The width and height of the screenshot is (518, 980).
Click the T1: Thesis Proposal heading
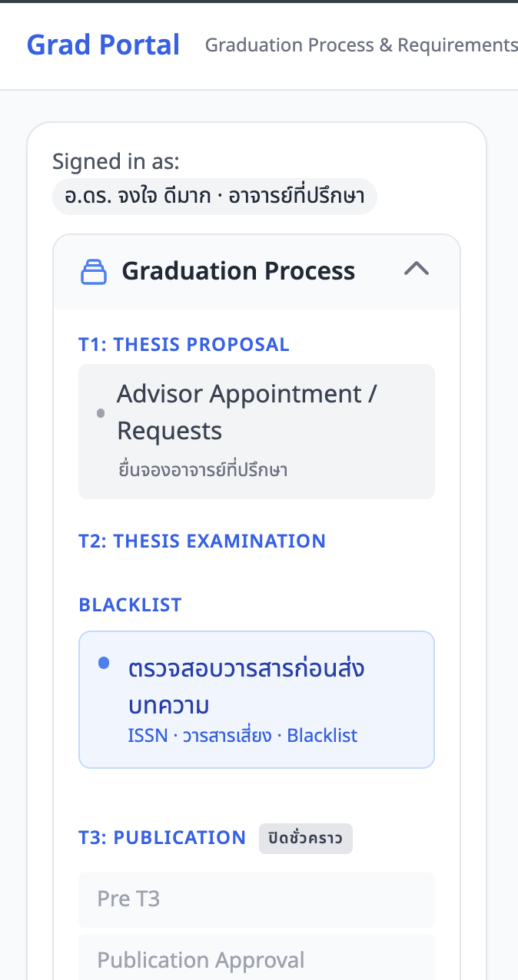tap(184, 345)
